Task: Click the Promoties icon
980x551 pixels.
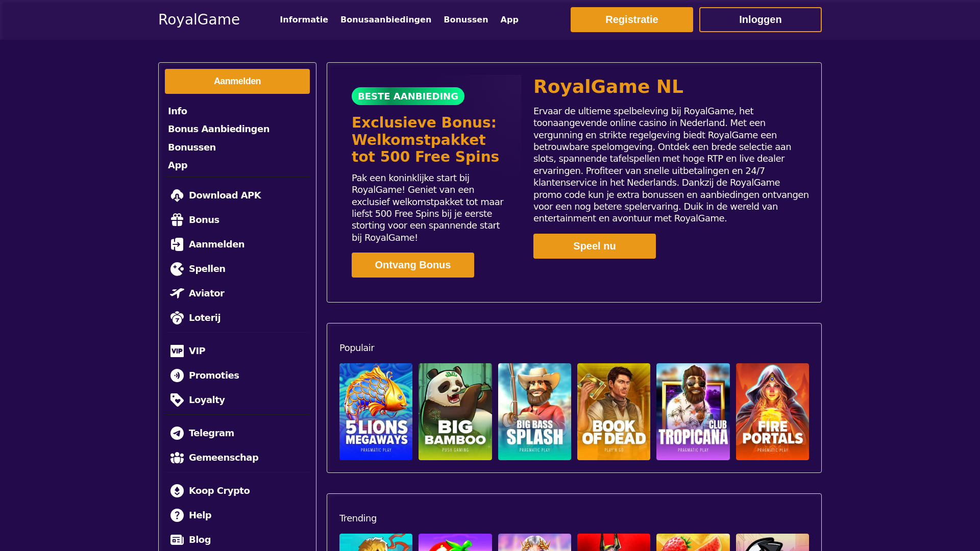Action: [x=177, y=375]
